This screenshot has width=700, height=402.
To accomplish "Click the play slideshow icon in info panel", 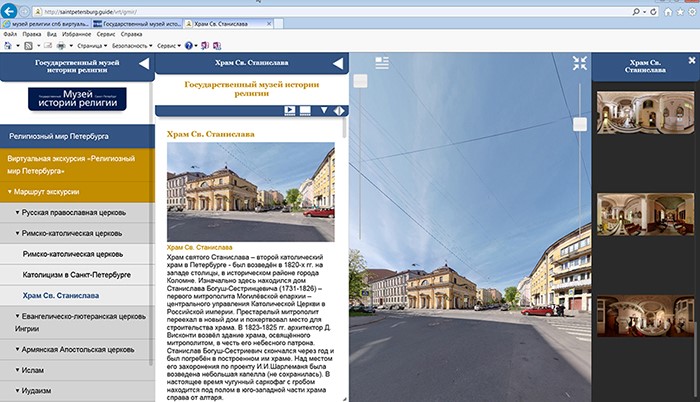I will [289, 110].
